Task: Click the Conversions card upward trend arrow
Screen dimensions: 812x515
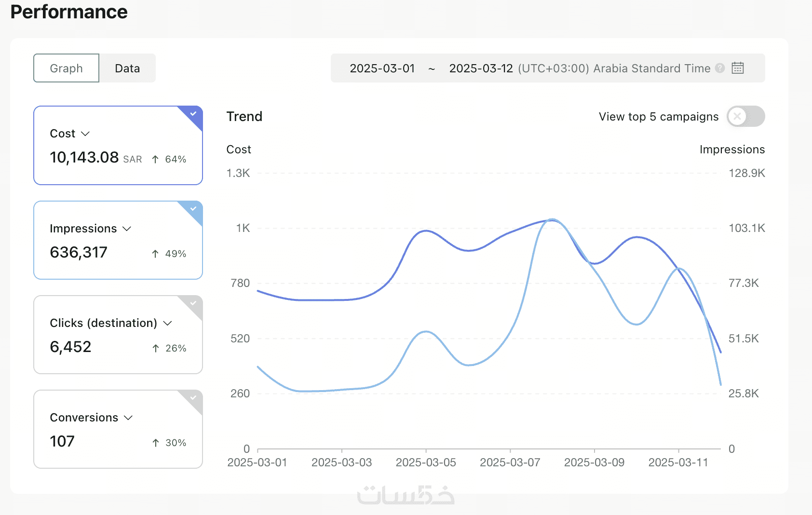Action: pos(155,443)
